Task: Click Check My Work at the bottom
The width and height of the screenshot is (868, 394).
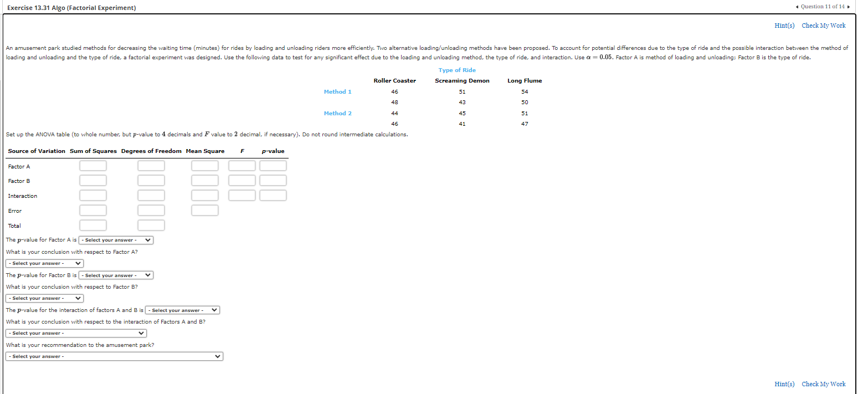Action: coord(823,383)
